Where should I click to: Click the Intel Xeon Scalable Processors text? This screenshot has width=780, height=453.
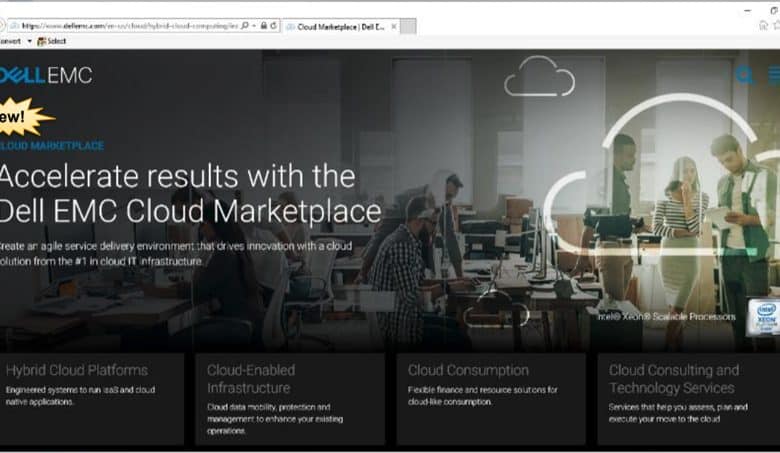pos(667,317)
